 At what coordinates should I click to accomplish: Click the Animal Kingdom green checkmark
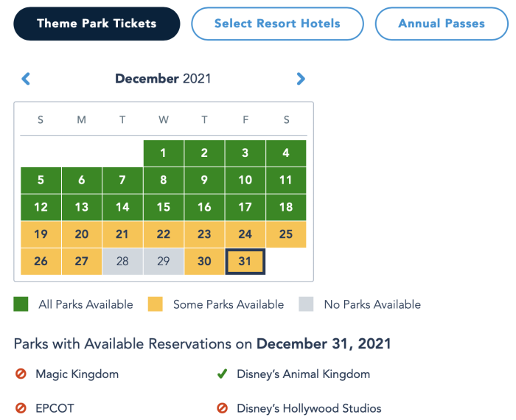[x=222, y=374]
